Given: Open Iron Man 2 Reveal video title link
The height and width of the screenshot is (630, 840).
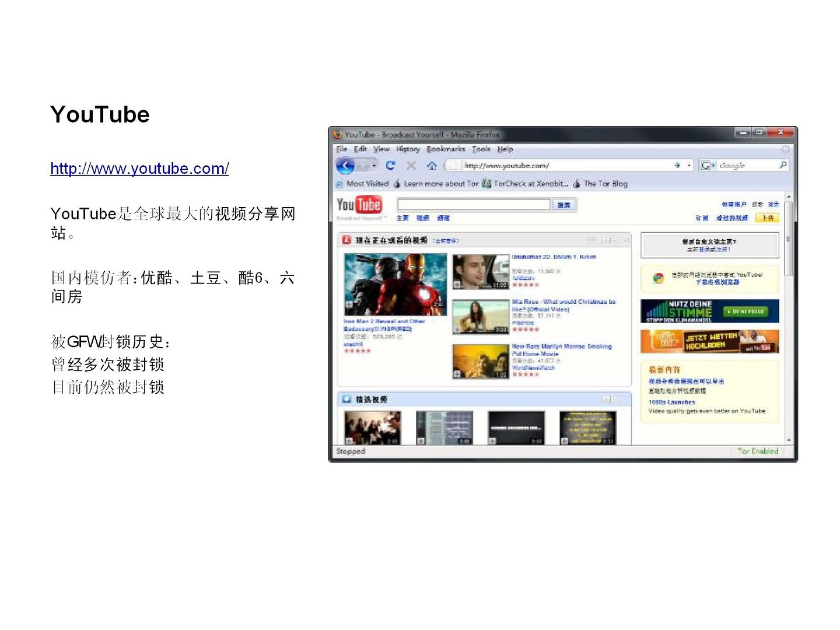Looking at the screenshot, I should [384, 325].
